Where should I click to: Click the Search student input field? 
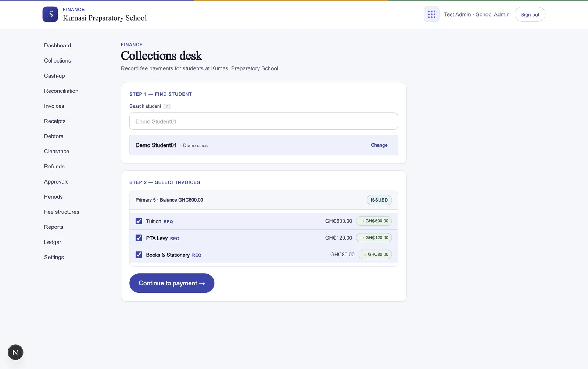(x=263, y=121)
